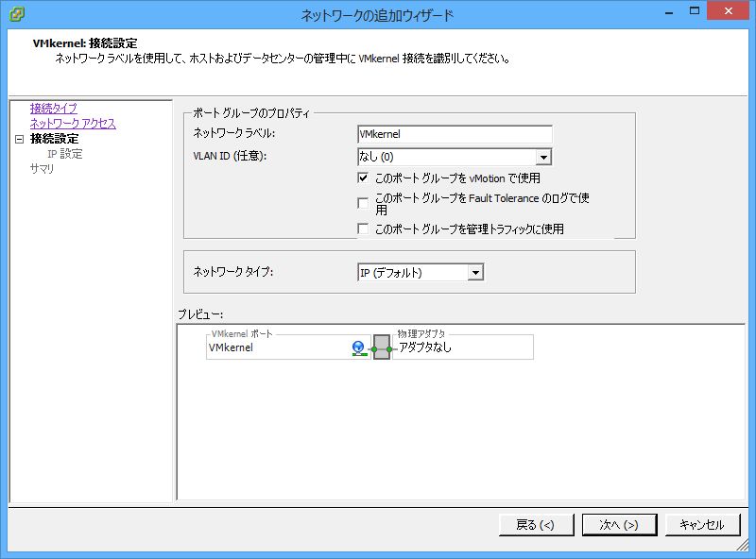Image resolution: width=756 pixels, height=559 pixels.
Task: Uncheck the vMotion port group checkbox
Action: (363, 178)
